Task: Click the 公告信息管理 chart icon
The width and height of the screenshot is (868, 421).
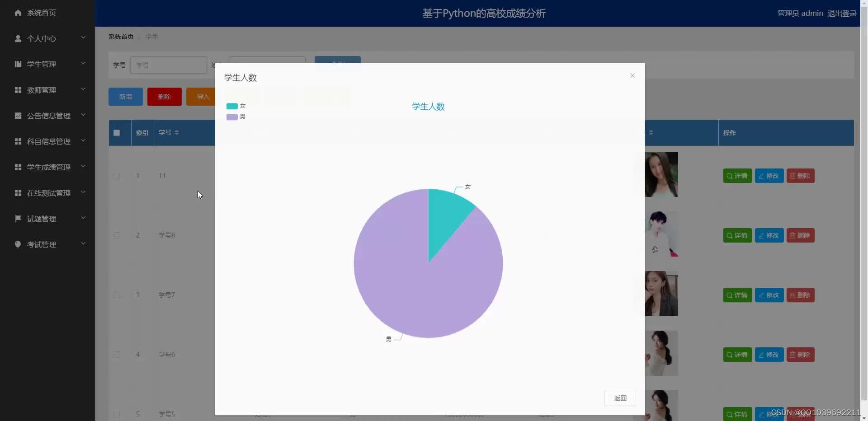Action: tap(18, 116)
